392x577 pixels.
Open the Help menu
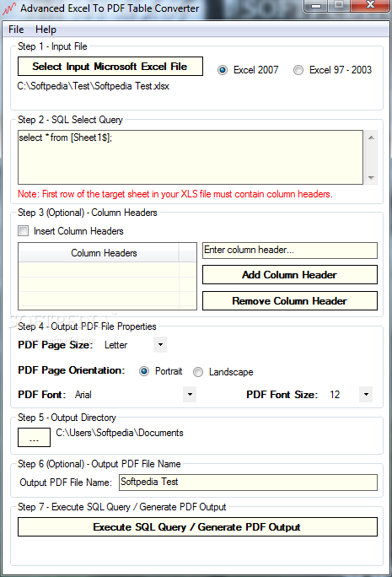coord(46,30)
